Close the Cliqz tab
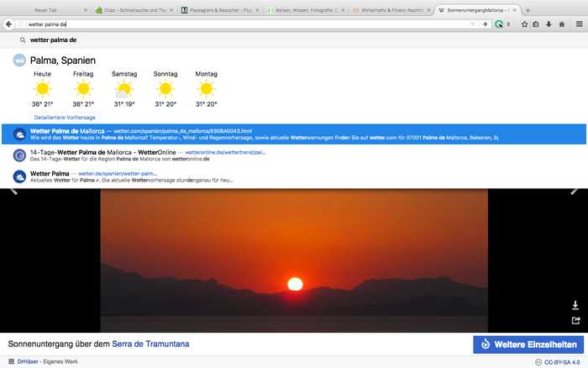588x368 pixels. 171,10
